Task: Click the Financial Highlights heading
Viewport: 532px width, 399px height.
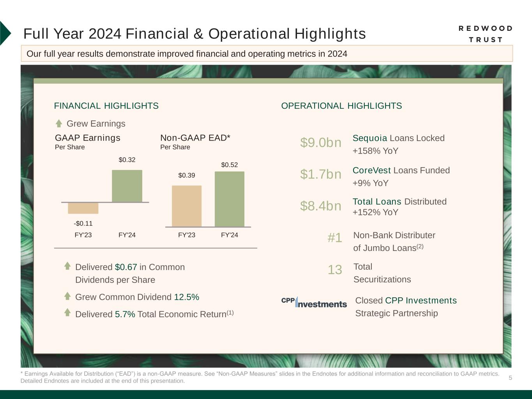Action: (106, 106)
